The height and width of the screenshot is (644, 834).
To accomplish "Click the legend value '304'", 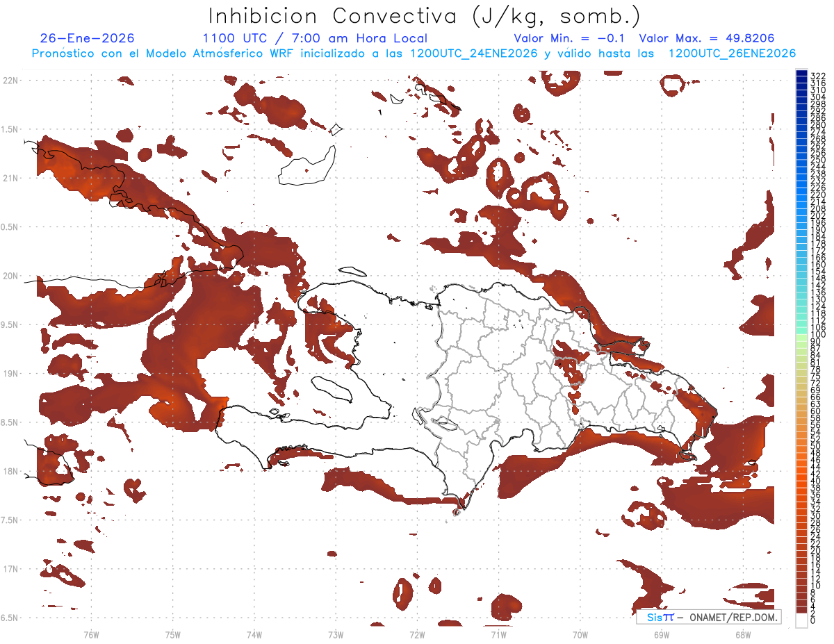I will 817,97.
